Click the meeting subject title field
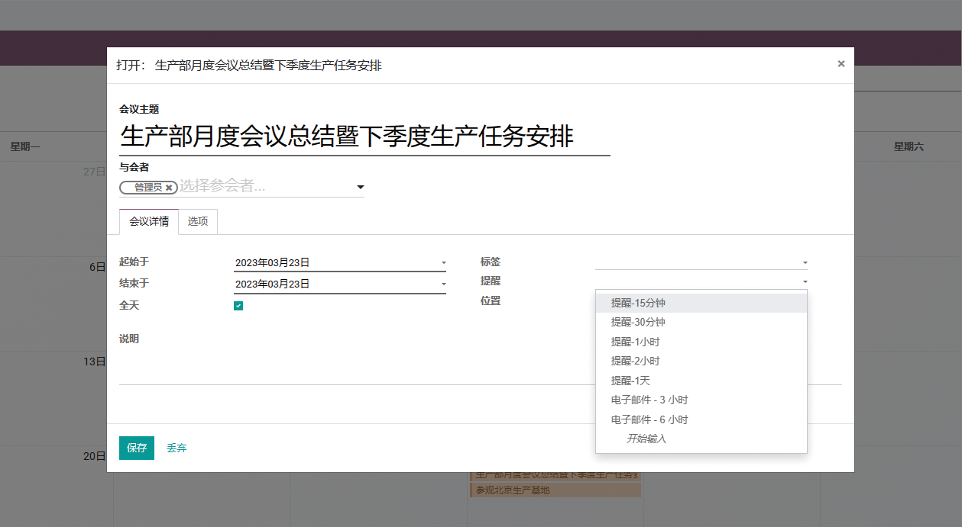This screenshot has width=962, height=527. coord(364,137)
